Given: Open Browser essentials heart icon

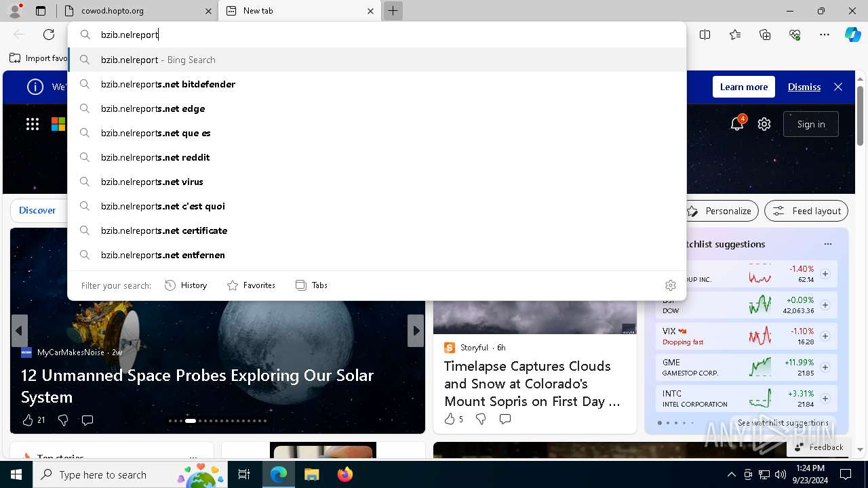Looking at the screenshot, I should (x=795, y=35).
